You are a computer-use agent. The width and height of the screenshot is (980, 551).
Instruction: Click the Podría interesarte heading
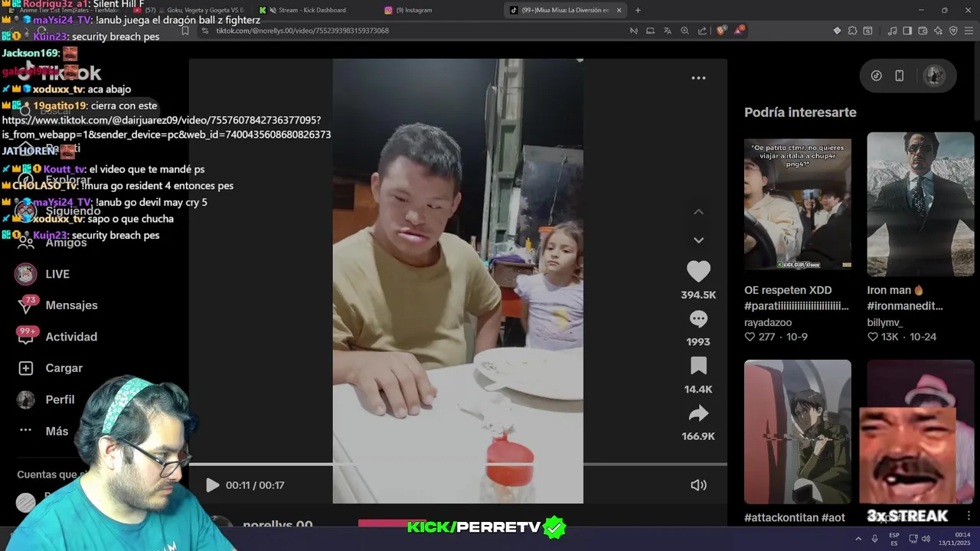[x=800, y=112]
